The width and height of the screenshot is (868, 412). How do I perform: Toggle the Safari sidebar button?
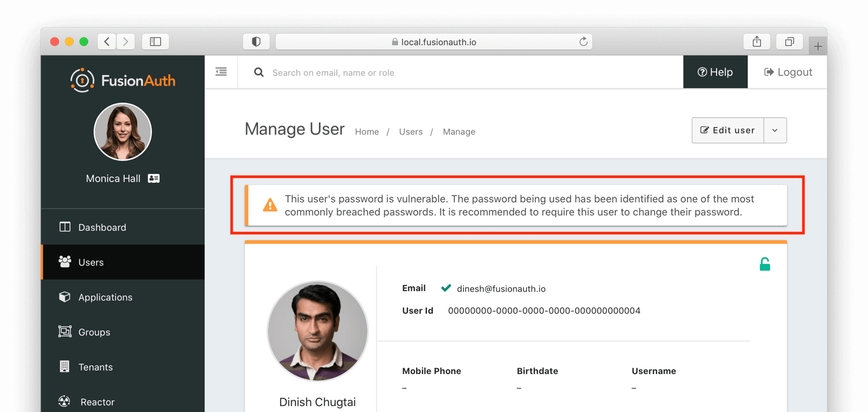(156, 42)
